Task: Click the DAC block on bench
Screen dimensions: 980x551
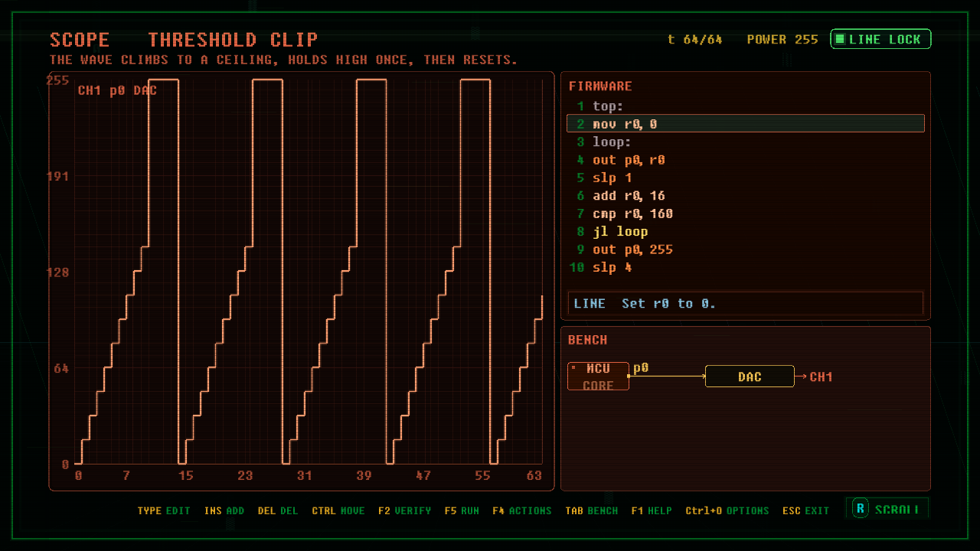Action: (x=750, y=377)
